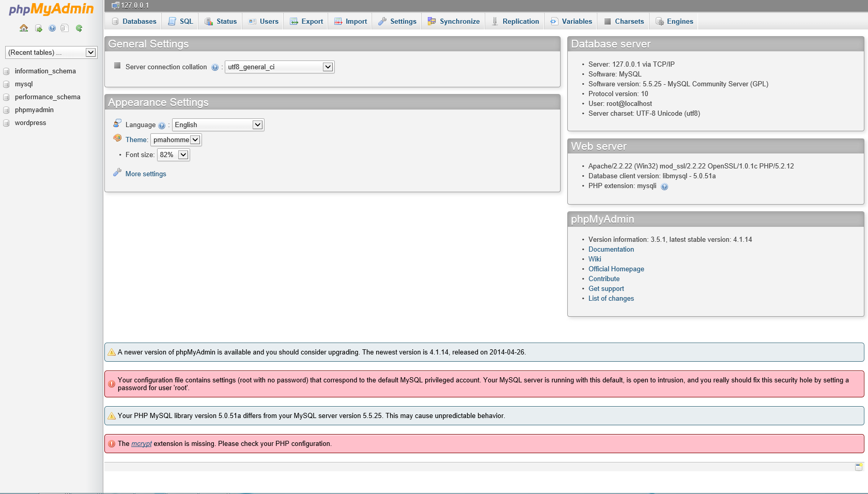Open the mysql database
Viewport: 868px width, 494px height.
pos(24,84)
